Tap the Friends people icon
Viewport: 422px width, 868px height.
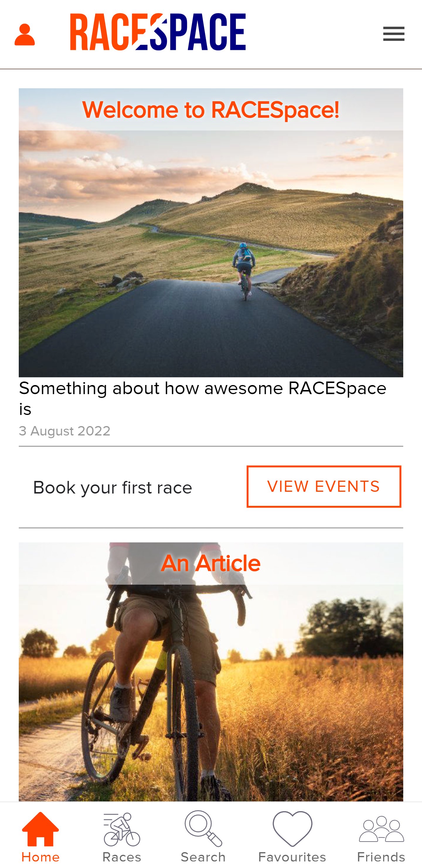click(x=381, y=829)
